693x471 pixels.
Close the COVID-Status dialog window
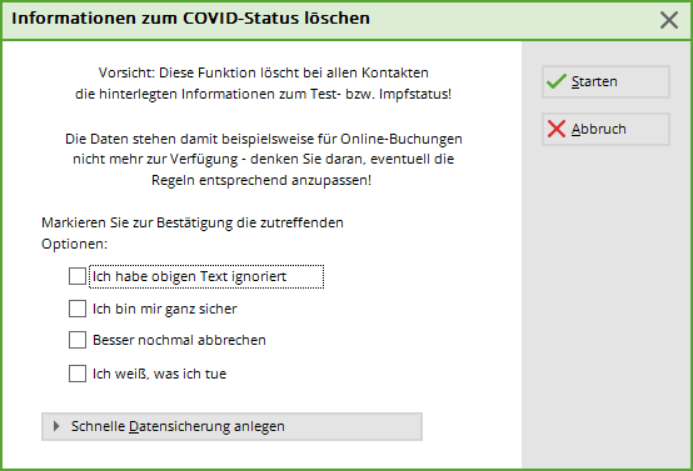tap(669, 20)
